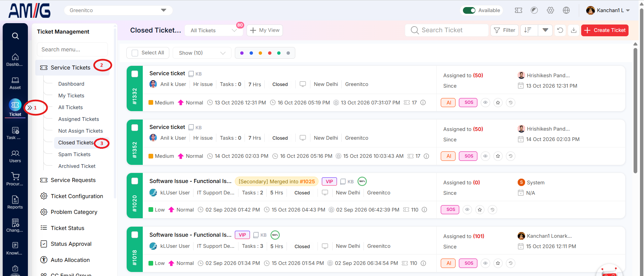Screen dimensions: 644x276
Task: Click the My View button
Action: tap(265, 30)
